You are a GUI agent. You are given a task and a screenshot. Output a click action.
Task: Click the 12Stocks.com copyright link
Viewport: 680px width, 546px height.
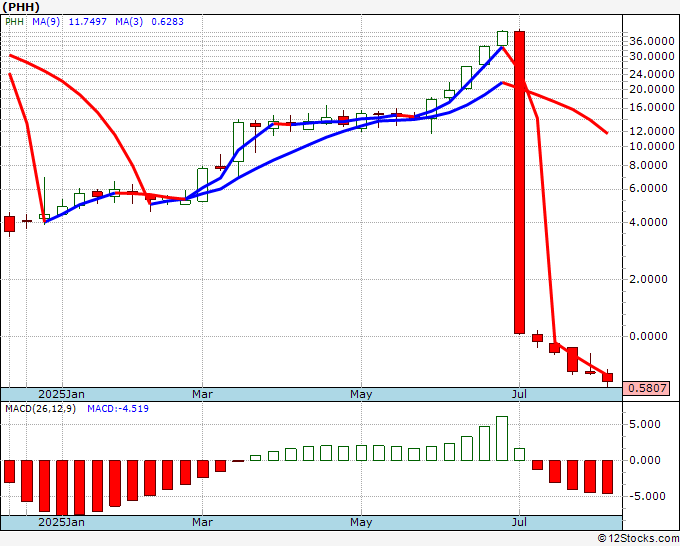[638, 539]
